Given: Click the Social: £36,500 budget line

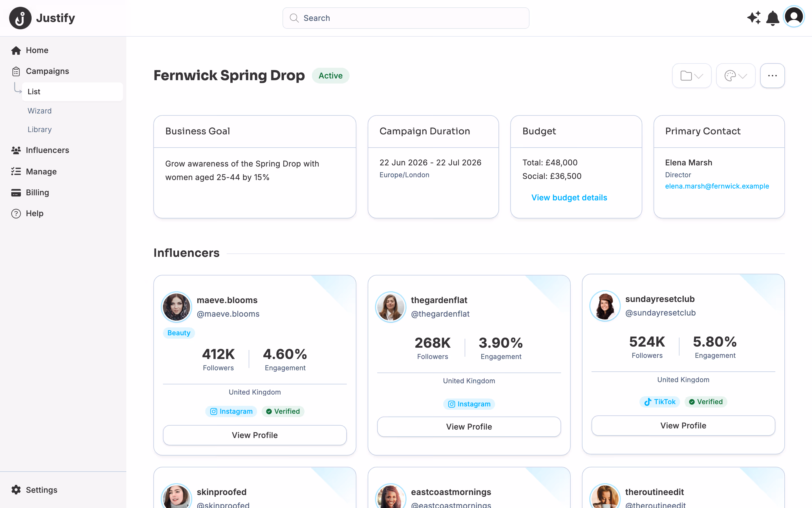Looking at the screenshot, I should 551,176.
